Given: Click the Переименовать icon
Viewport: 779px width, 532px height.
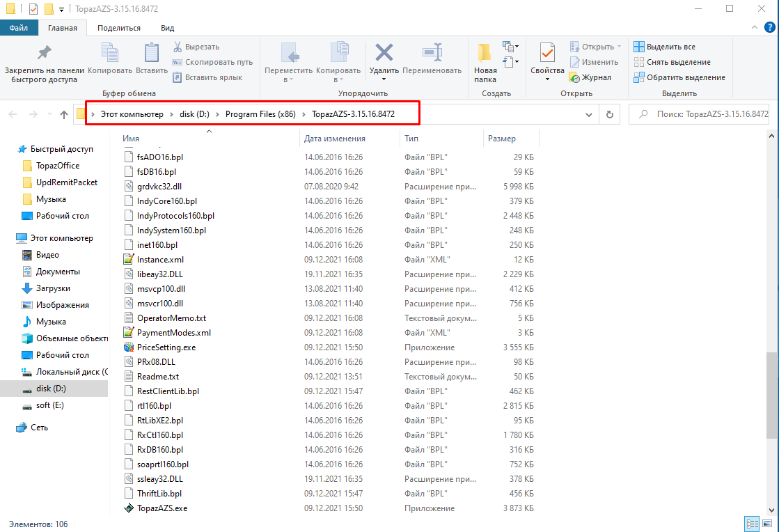Looking at the screenshot, I should (432, 52).
